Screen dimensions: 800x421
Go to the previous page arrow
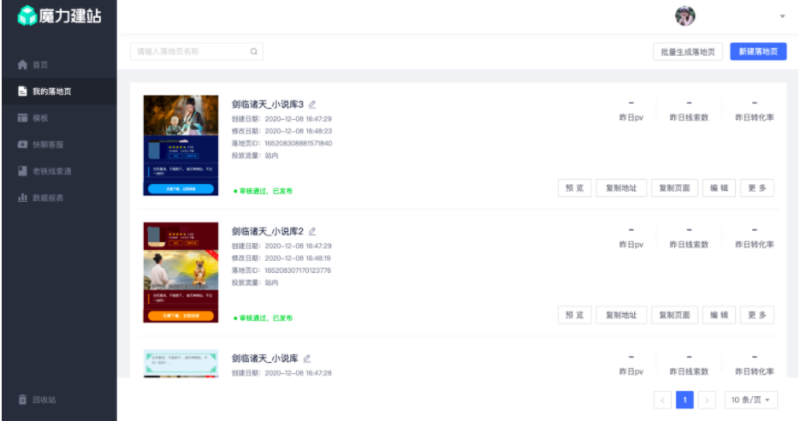point(662,400)
